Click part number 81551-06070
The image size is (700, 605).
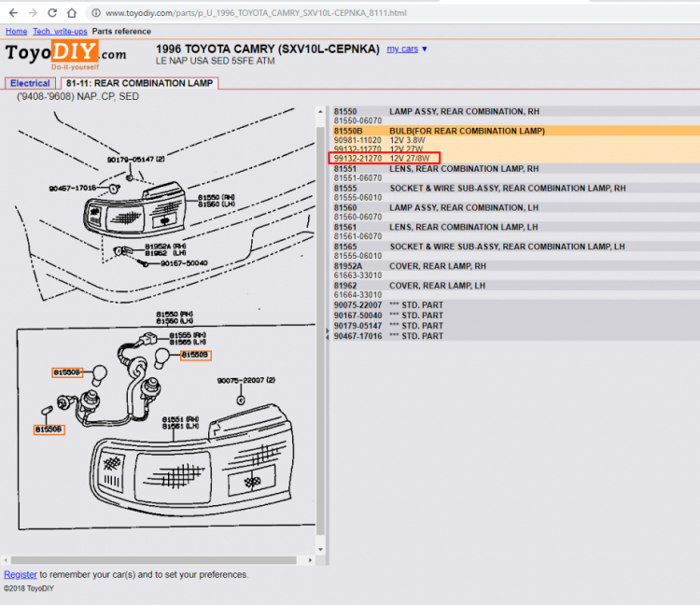[357, 177]
